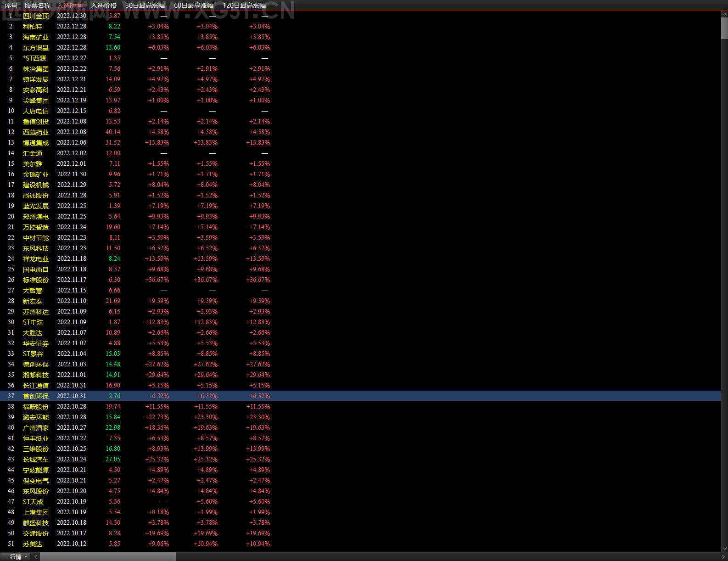Select stock 四川金顶 in row 1
728x561 pixels.
36,16
